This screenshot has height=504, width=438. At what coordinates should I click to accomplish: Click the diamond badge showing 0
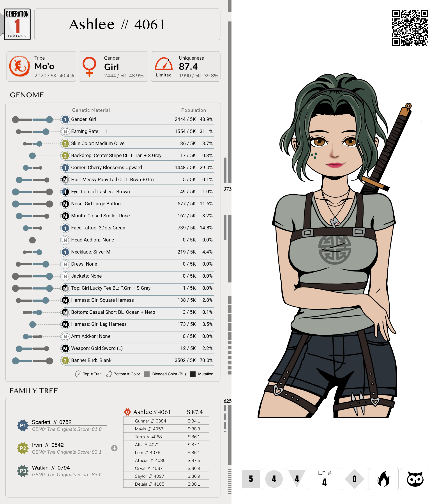(354, 479)
